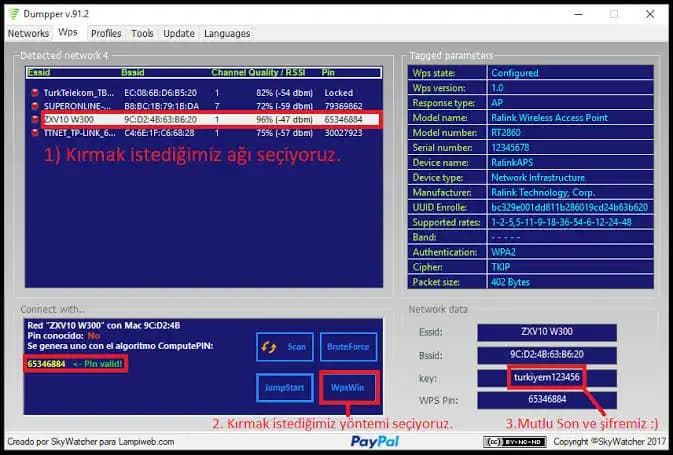Click the JumpStart button
This screenshot has width=673, height=455.
pyautogui.click(x=284, y=385)
